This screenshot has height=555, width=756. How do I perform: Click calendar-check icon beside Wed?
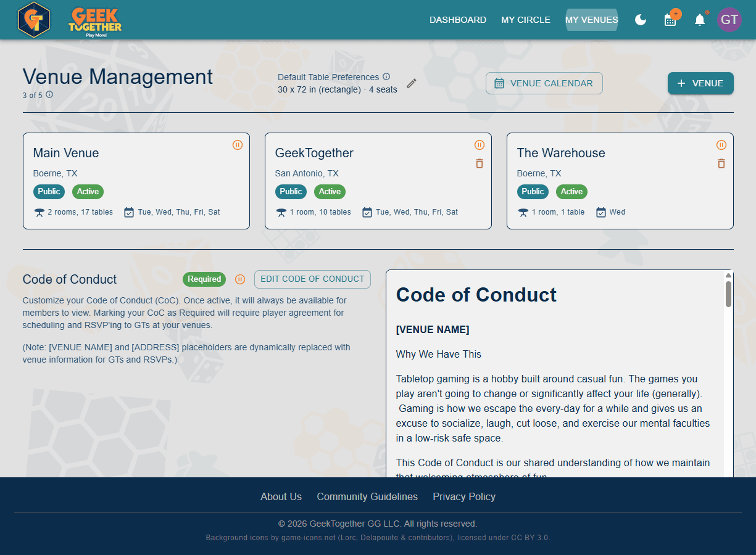coord(601,212)
